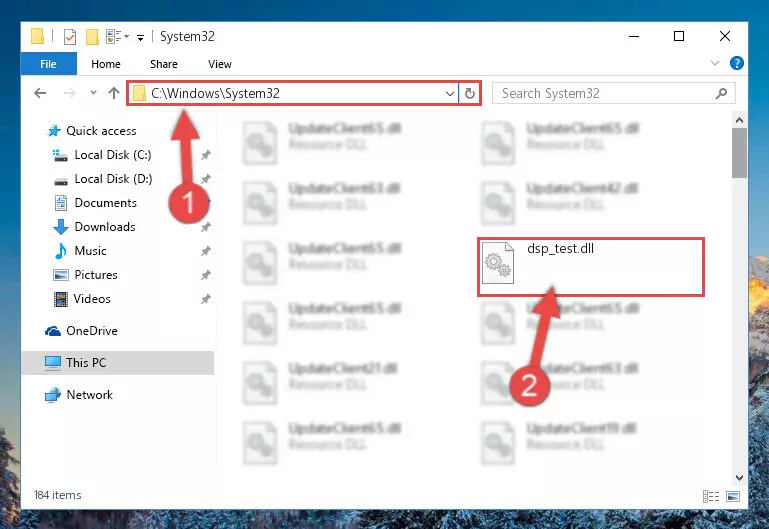Image resolution: width=769 pixels, height=529 pixels.
Task: Click the This PC monitor icon
Action: pyautogui.click(x=53, y=363)
